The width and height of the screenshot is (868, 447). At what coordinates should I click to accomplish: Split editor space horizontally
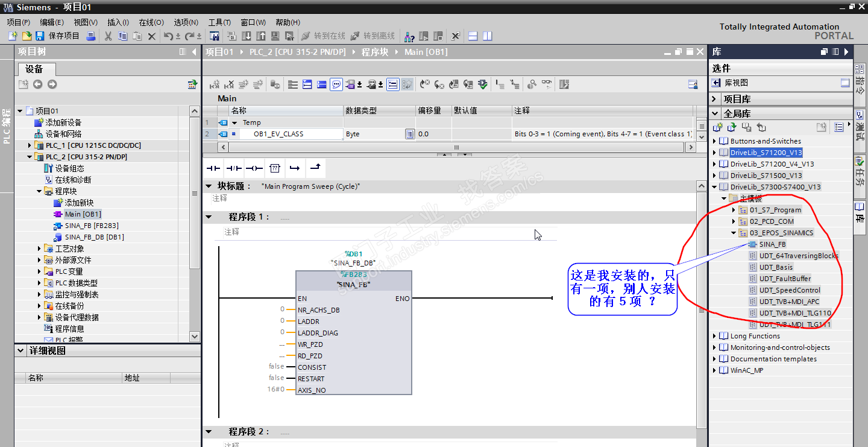473,36
